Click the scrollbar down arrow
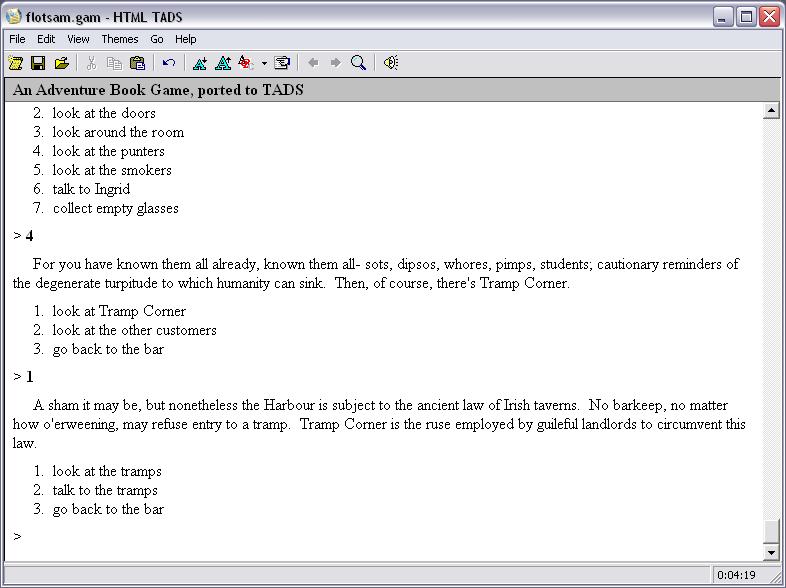The width and height of the screenshot is (786, 588). click(771, 552)
